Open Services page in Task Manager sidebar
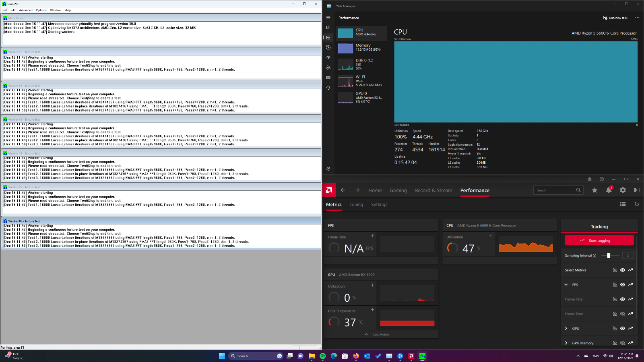The height and width of the screenshot is (362, 644). [x=328, y=88]
